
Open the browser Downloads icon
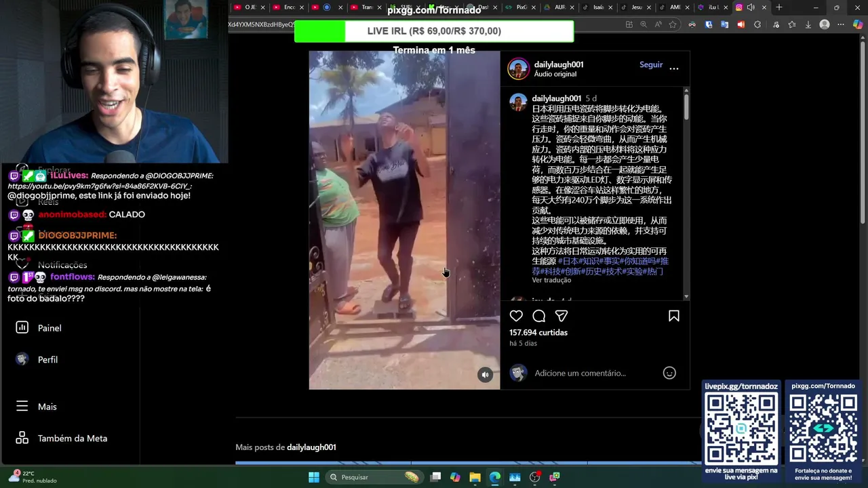coord(808,24)
